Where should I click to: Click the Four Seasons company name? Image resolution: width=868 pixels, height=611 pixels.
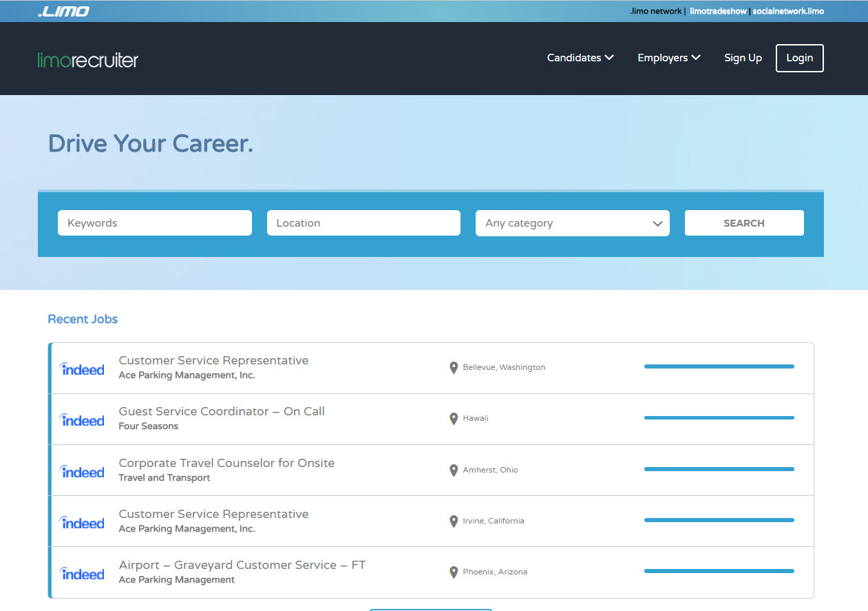pos(148,426)
